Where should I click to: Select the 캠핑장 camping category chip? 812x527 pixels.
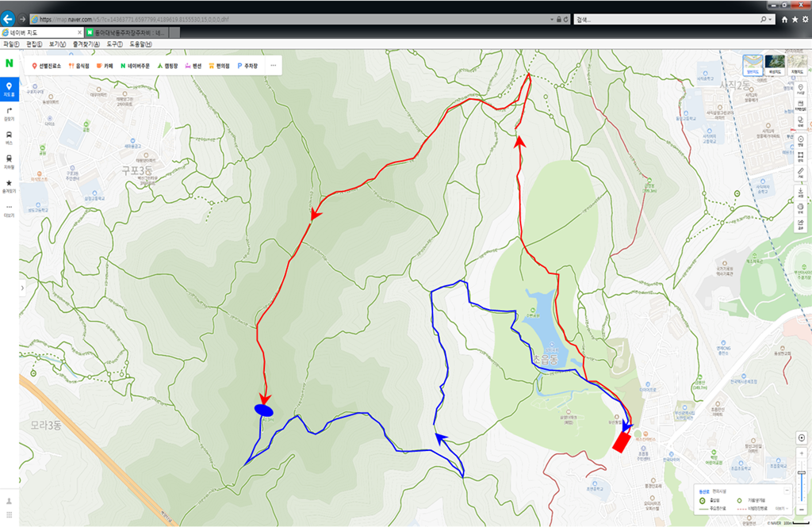coord(167,66)
